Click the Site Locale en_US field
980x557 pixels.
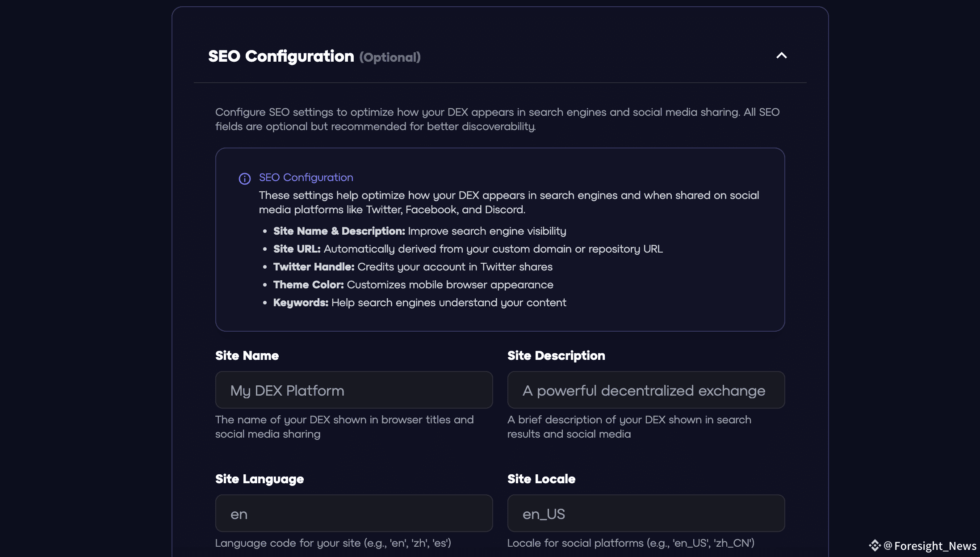pos(646,514)
